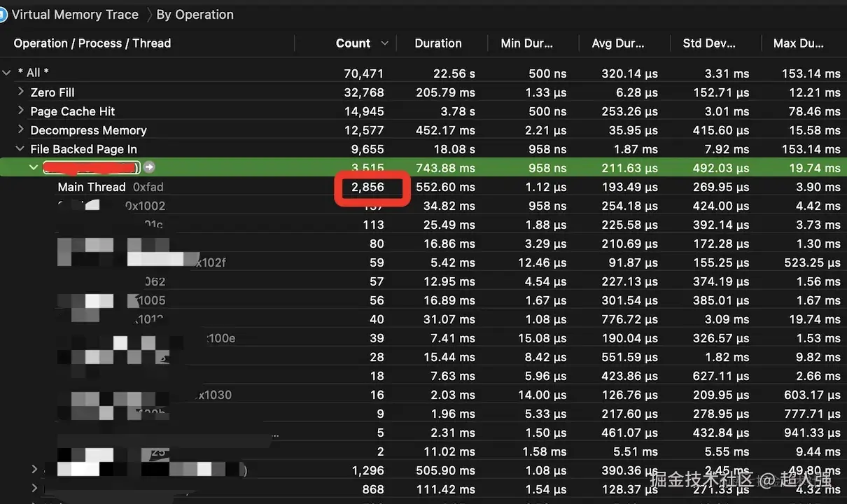This screenshot has height=504, width=847.
Task: Sort by the Avg Dur... column header
Action: click(618, 43)
